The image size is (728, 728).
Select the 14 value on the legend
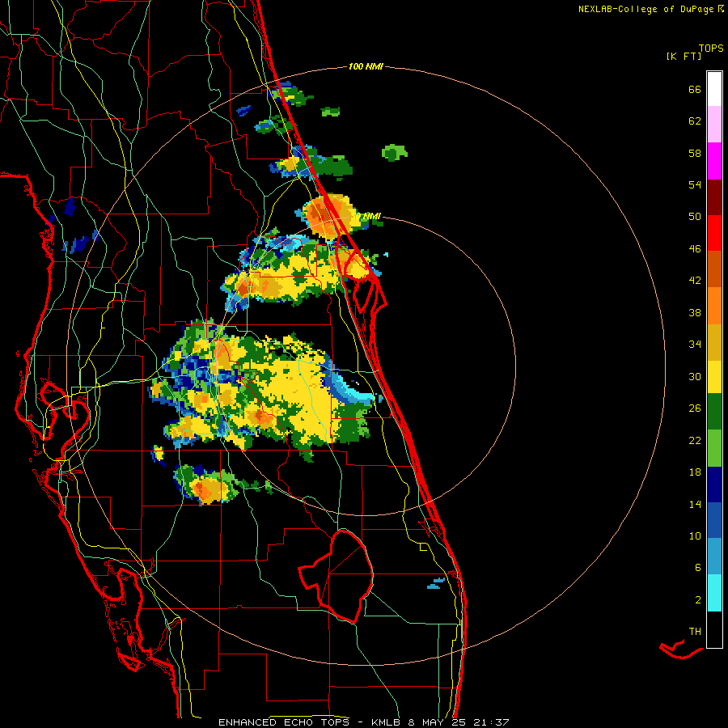695,504
